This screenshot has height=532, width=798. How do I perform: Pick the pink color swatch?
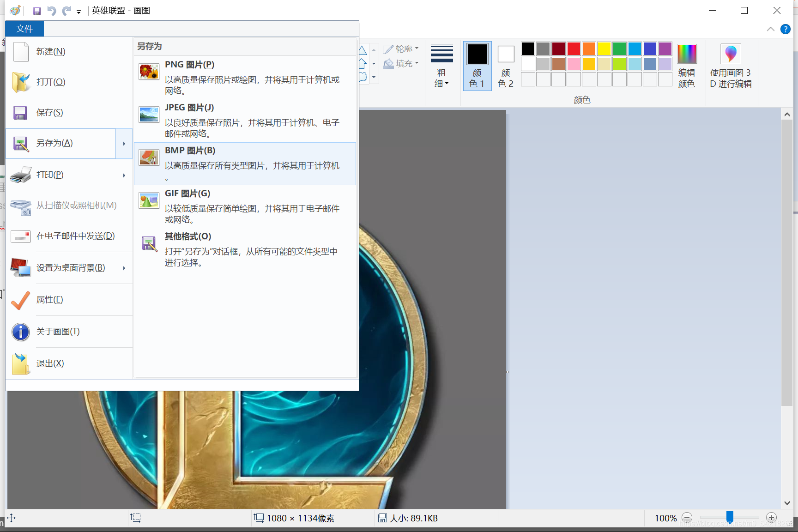pos(574,64)
